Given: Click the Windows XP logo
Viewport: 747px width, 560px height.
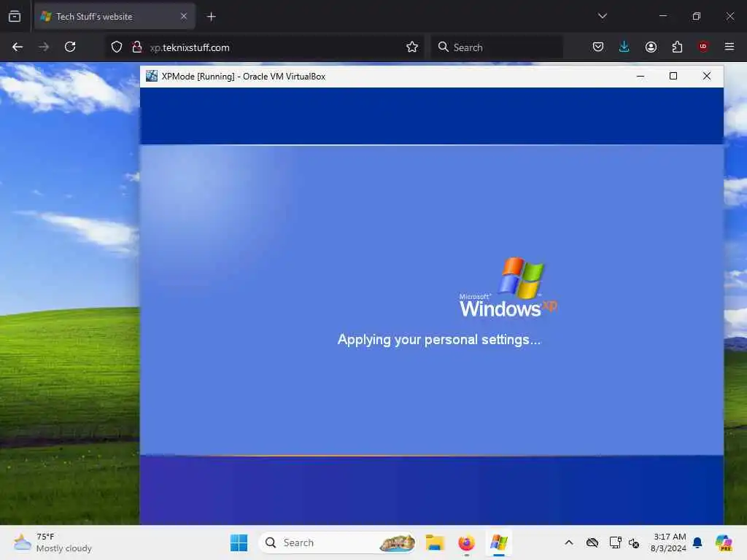Looking at the screenshot, I should (508, 287).
